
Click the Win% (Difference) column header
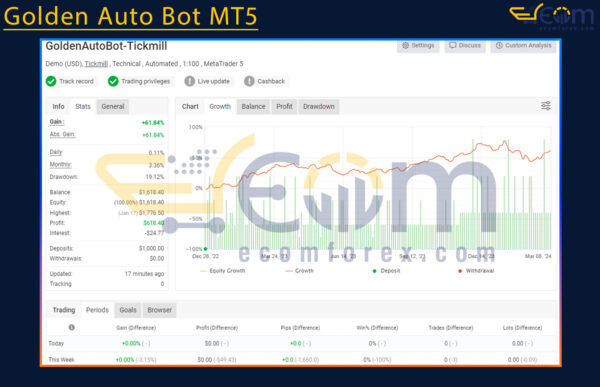tap(377, 328)
